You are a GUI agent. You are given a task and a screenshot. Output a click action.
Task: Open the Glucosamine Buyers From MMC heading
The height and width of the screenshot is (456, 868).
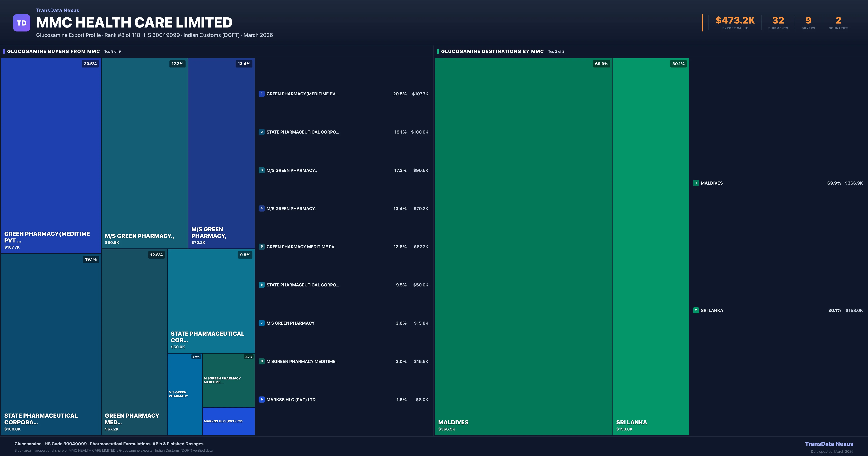point(54,51)
